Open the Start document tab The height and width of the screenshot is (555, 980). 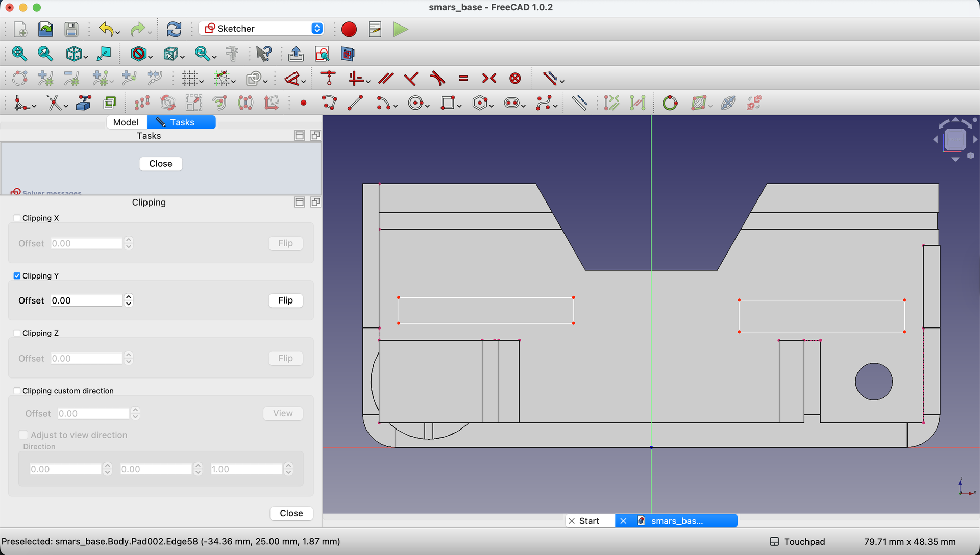(589, 521)
